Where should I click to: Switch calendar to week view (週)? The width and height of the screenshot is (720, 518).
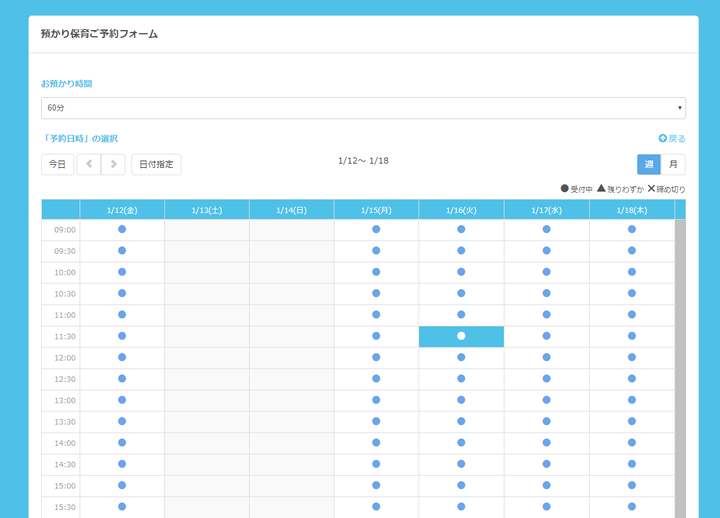click(x=649, y=164)
